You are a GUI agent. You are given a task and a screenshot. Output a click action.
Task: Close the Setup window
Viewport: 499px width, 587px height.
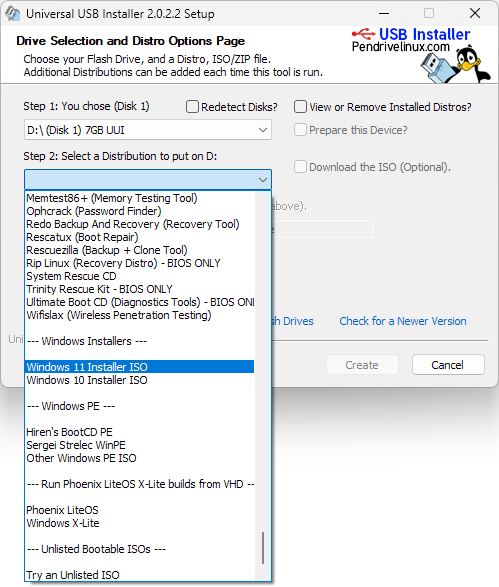[475, 13]
